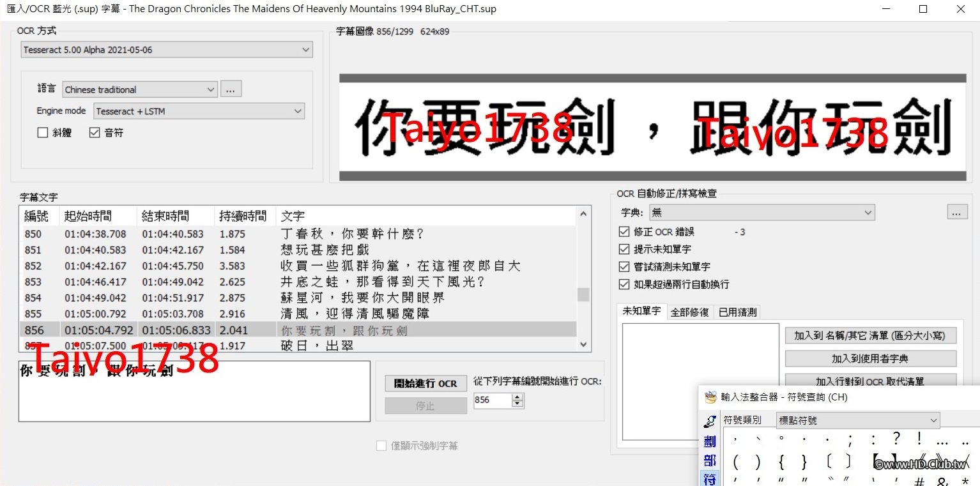Open the OCR 方式 Tesseract 5.00 dropdown
Viewport: 980px width, 486px height.
166,50
